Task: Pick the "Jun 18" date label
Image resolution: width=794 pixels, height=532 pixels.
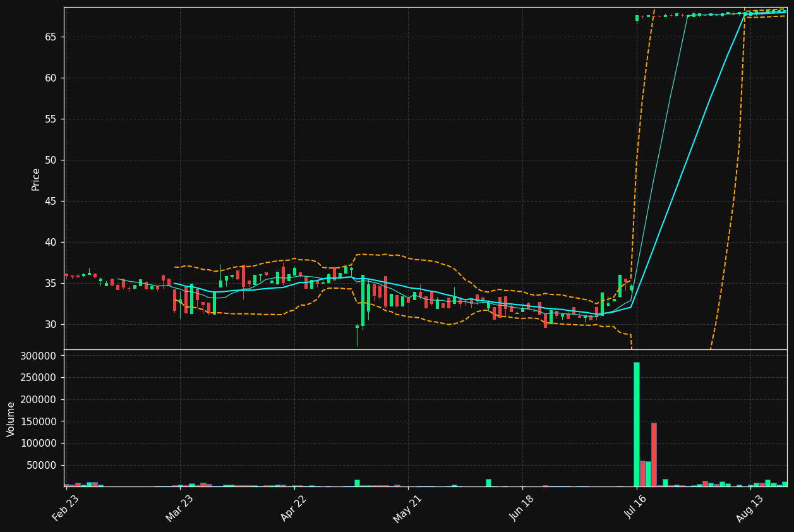Action: click(521, 508)
